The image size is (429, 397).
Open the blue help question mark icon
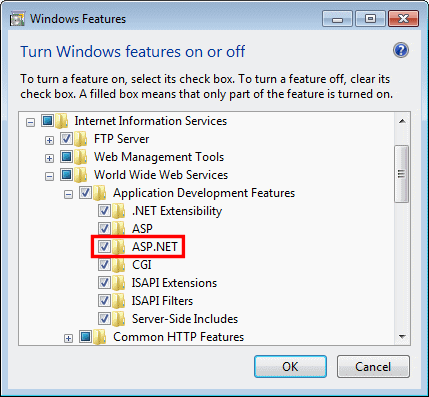(x=400, y=51)
